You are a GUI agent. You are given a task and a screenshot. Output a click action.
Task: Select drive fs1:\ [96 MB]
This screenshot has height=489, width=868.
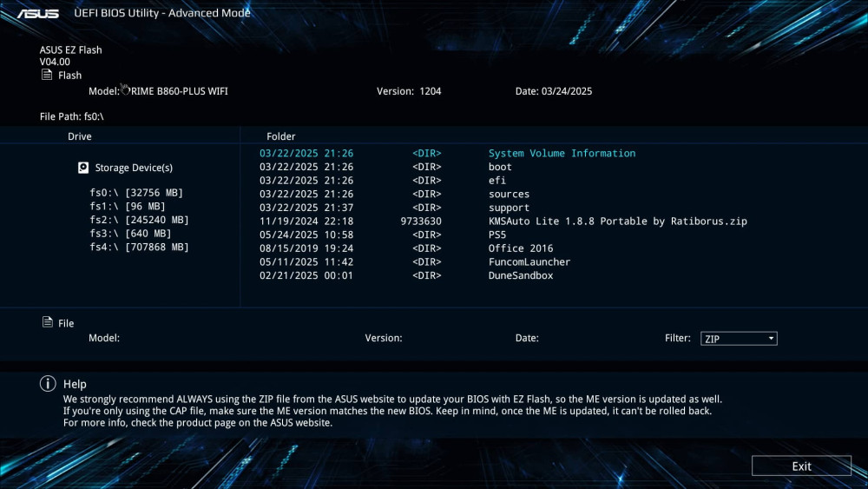click(x=128, y=206)
